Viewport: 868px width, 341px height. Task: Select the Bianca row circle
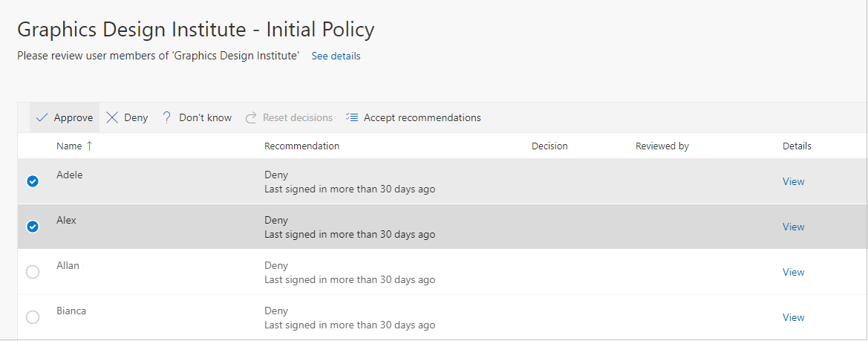coord(33,317)
